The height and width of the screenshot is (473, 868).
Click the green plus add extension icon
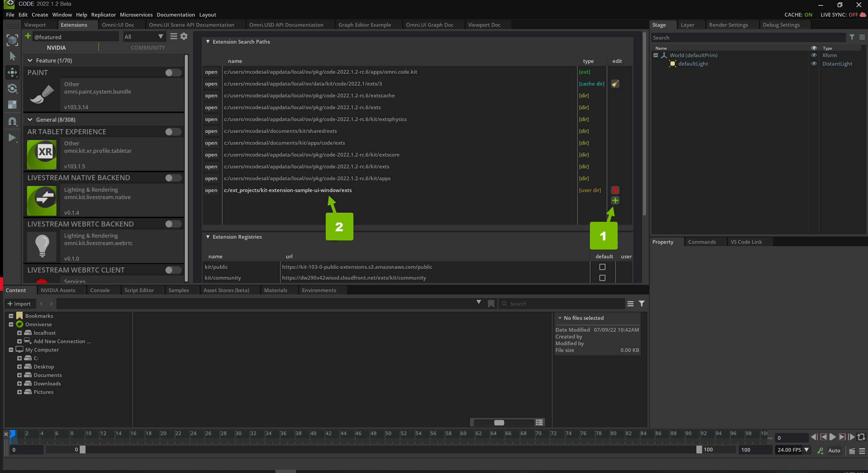tap(28, 36)
